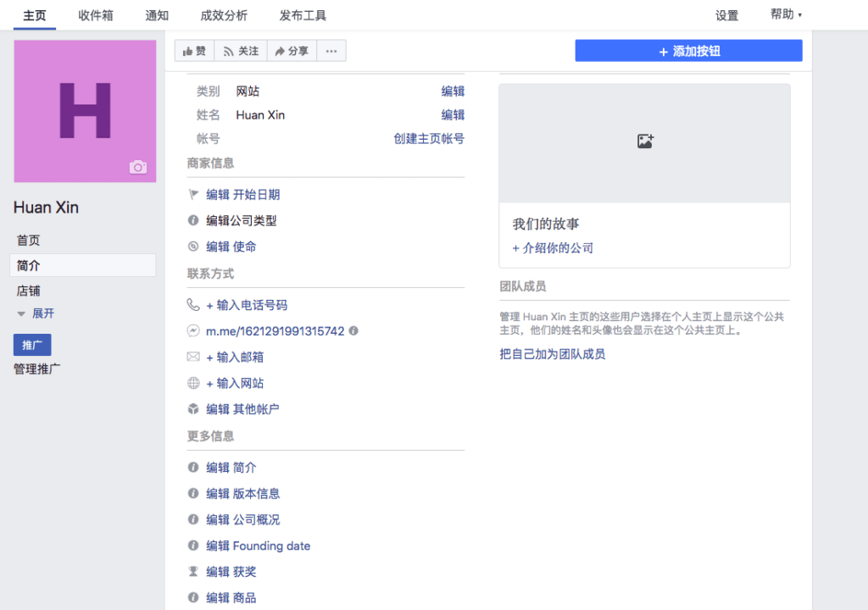868x610 pixels.
Task: Click the info icon beside m.me link
Action: [x=353, y=331]
